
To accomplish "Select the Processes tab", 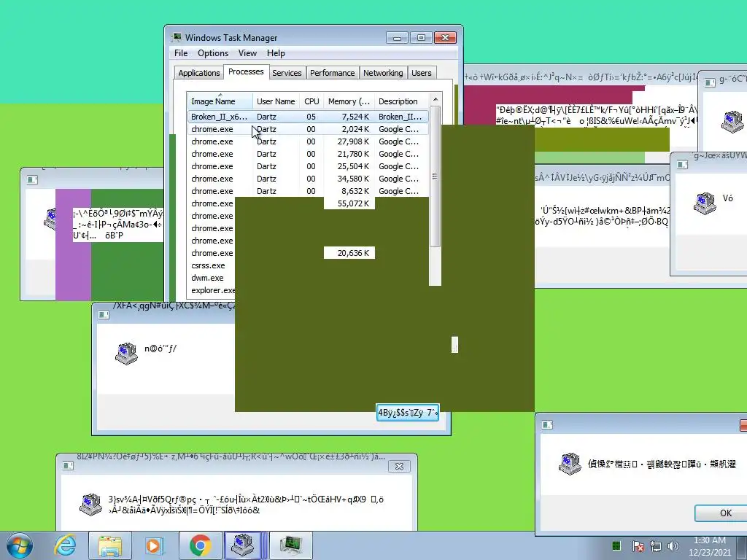I will click(246, 71).
